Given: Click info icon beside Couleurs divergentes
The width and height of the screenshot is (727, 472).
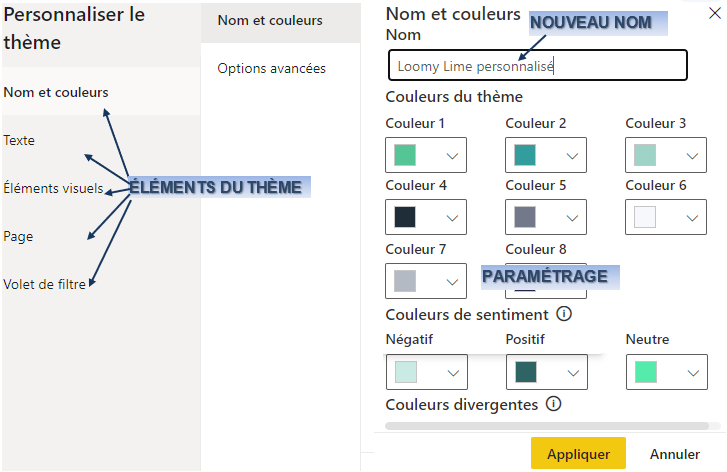Looking at the screenshot, I should tap(553, 404).
